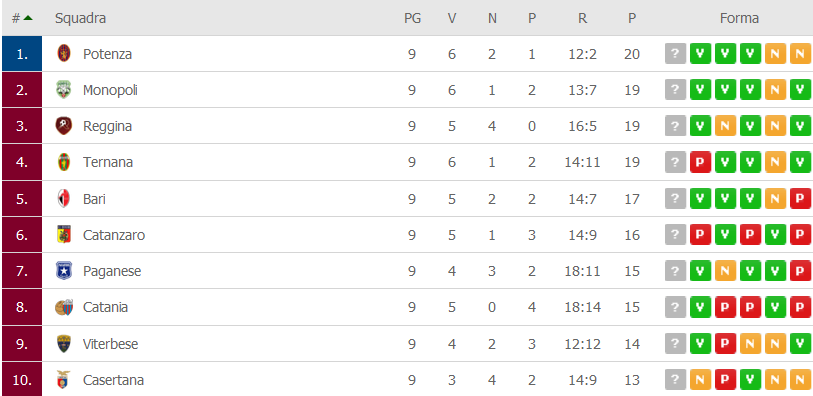The height and width of the screenshot is (396, 813).
Task: Open the Casertana team link
Action: (x=113, y=380)
